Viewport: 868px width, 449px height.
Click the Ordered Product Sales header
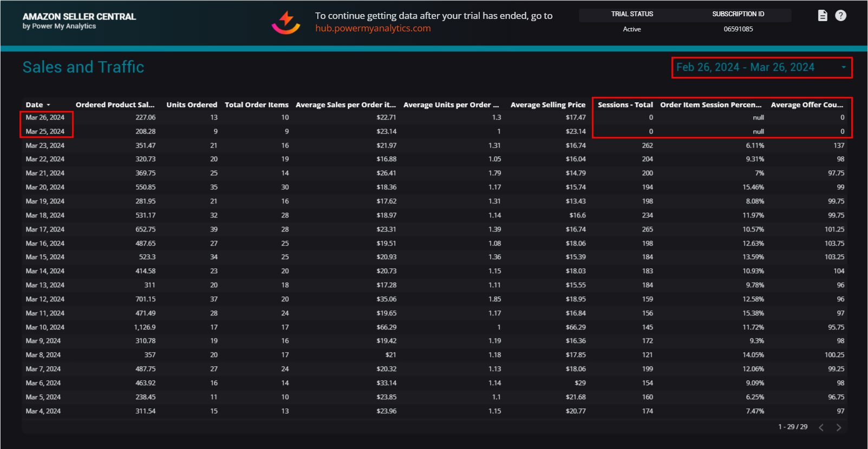coord(115,105)
